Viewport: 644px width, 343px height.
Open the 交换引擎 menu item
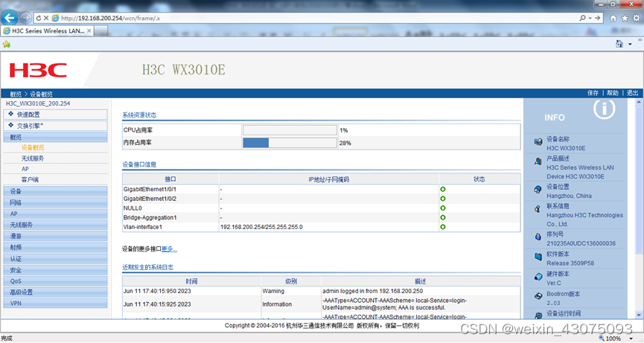point(55,126)
